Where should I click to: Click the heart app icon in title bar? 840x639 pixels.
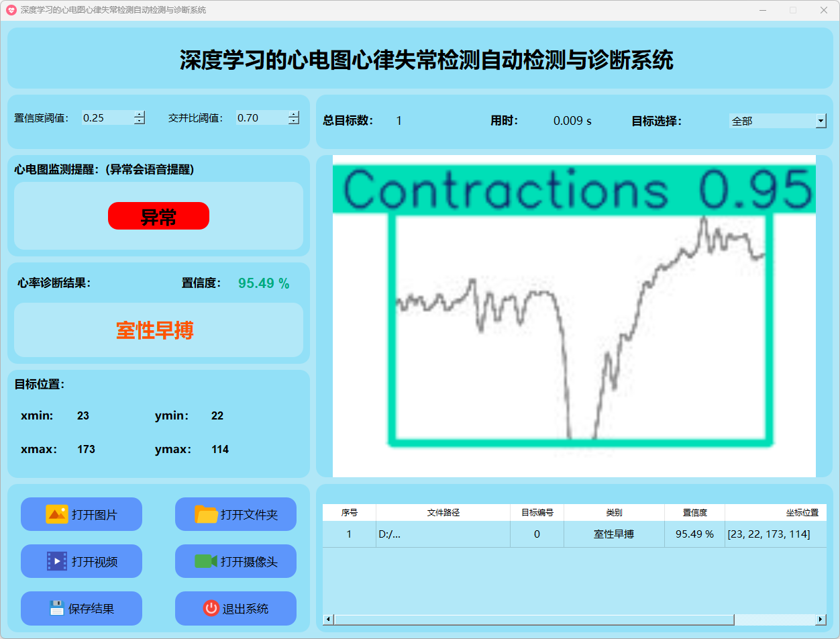11,10
